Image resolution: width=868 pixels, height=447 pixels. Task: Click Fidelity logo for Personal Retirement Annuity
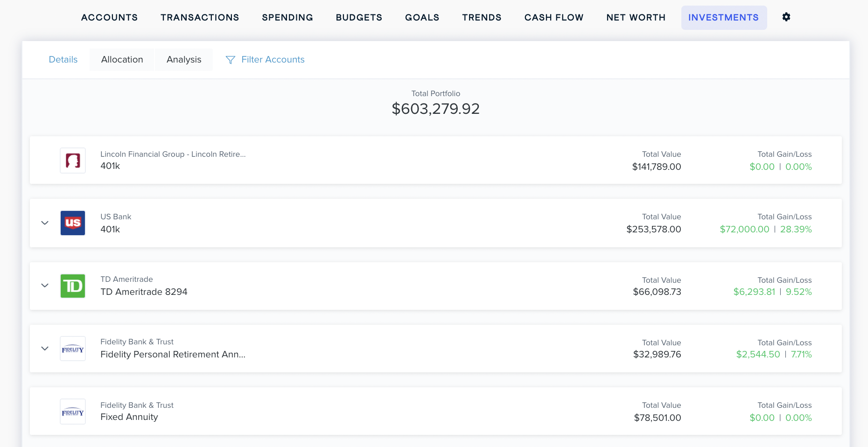click(x=73, y=349)
